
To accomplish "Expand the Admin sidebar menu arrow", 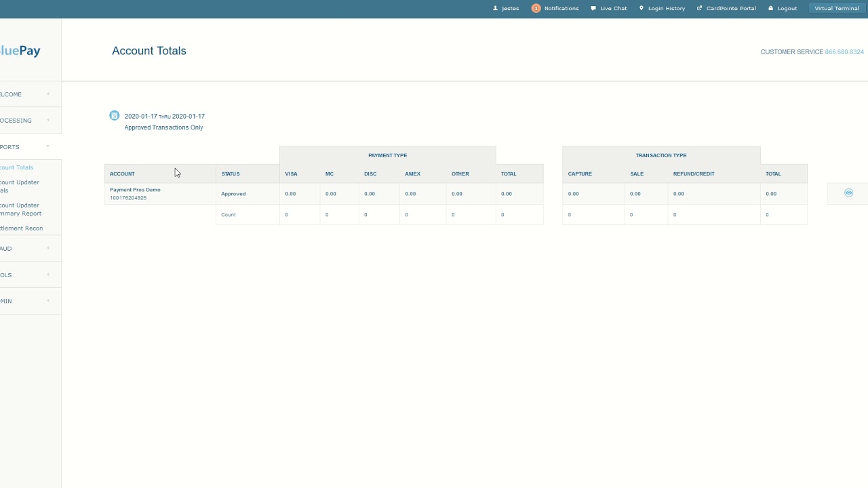I will 48,300.
